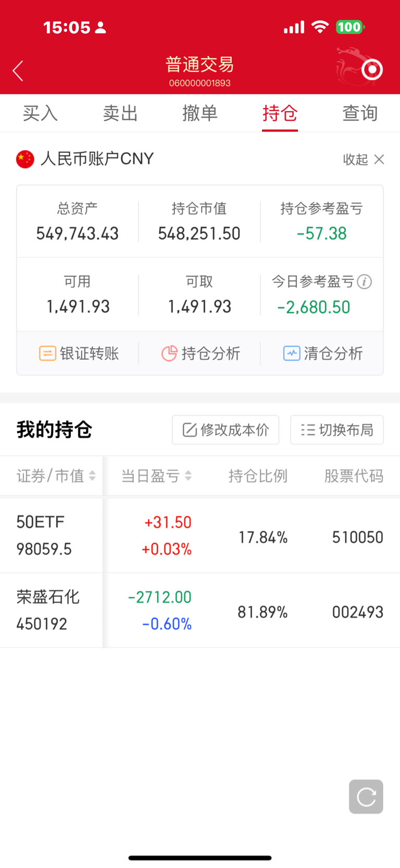Screen dimensions: 400x868
Task: Tap the 银证转账 transfer icon
Action: click(x=47, y=353)
